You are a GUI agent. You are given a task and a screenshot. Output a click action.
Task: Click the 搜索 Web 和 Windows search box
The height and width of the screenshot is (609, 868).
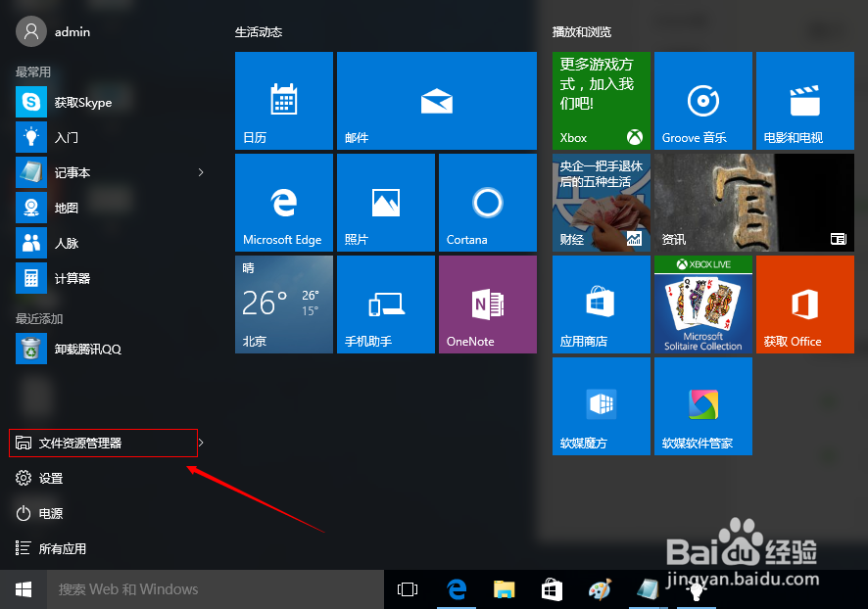point(216,589)
